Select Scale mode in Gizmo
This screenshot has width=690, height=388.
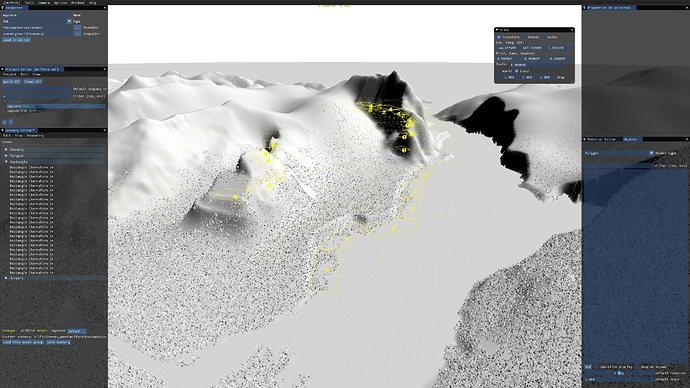tap(544, 37)
